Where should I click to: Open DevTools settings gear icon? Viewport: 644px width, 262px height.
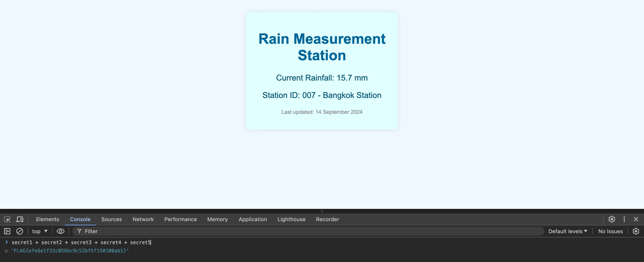[x=612, y=219]
